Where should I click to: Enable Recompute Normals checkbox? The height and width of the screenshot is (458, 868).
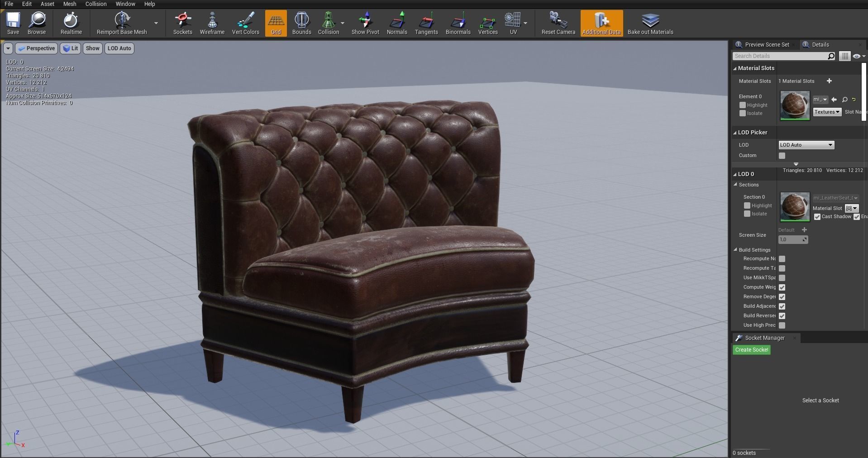click(x=782, y=259)
